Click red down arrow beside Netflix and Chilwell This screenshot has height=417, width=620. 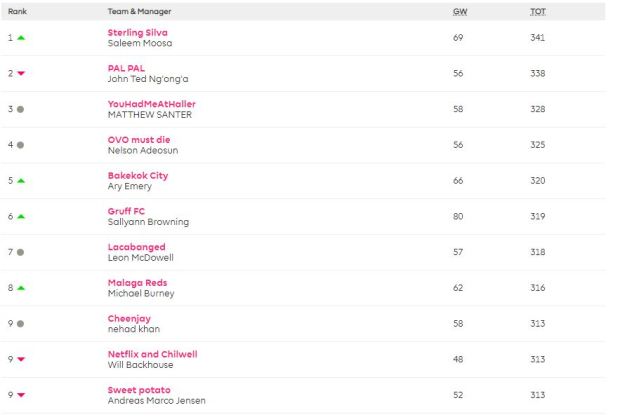(x=21, y=359)
